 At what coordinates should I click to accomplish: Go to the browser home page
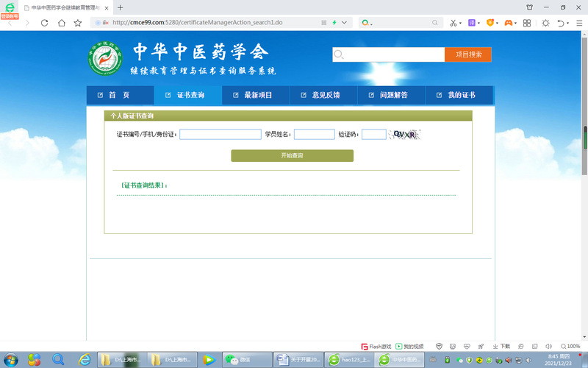coord(62,23)
